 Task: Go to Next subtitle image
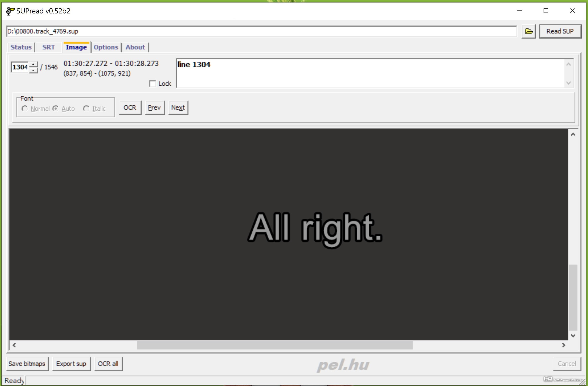[x=178, y=108]
